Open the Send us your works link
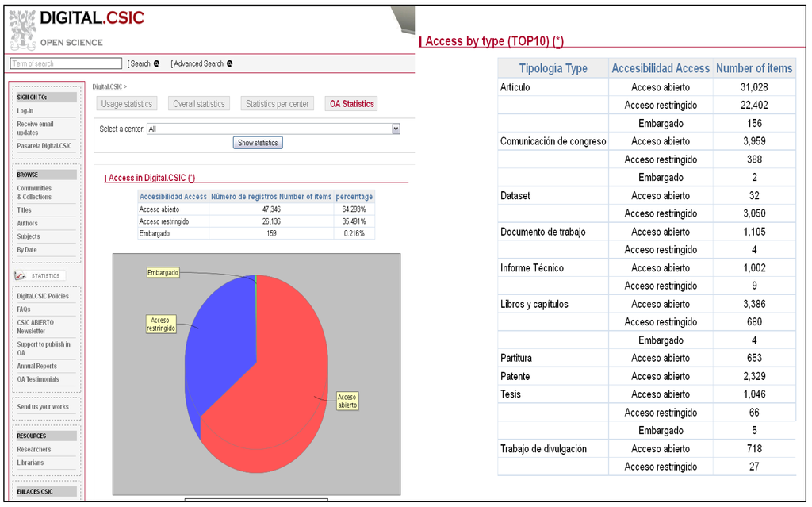 coord(43,407)
